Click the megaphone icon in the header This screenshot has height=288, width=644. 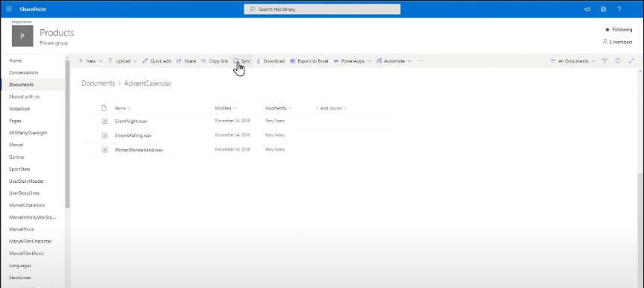(587, 9)
